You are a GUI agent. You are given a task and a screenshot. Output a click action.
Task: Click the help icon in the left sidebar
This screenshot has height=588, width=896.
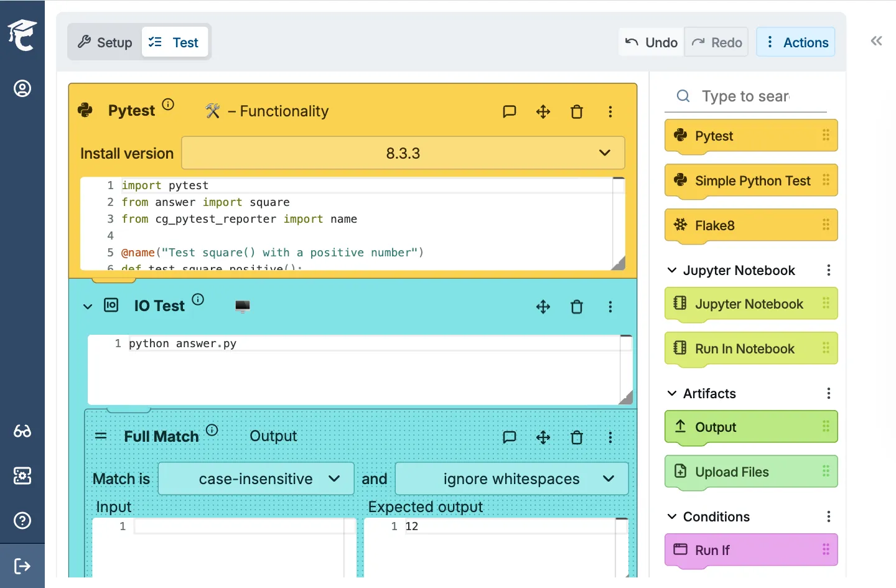(22, 521)
